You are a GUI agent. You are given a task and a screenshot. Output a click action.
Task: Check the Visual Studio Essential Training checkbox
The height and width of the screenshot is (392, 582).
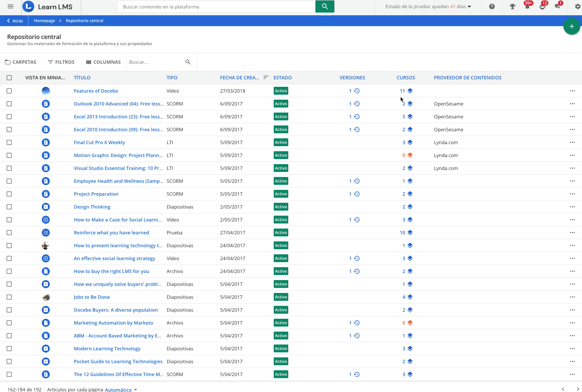click(x=9, y=168)
